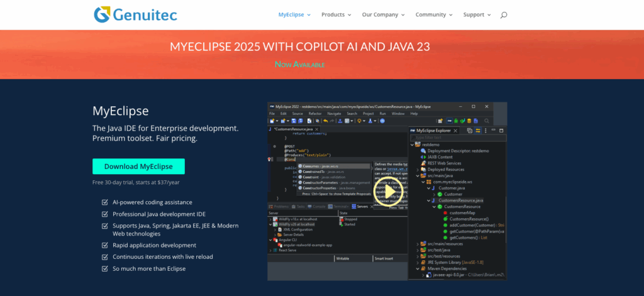Expand the Products dropdown menu

pos(336,14)
